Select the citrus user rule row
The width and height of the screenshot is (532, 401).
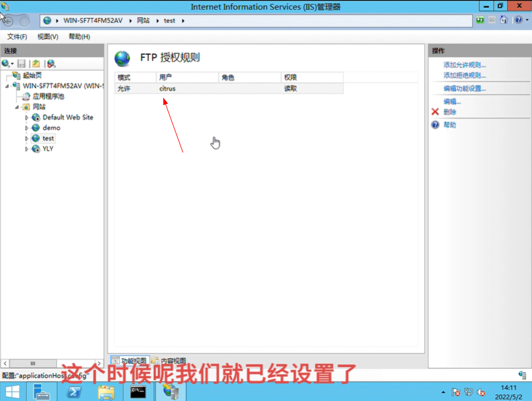pos(229,89)
